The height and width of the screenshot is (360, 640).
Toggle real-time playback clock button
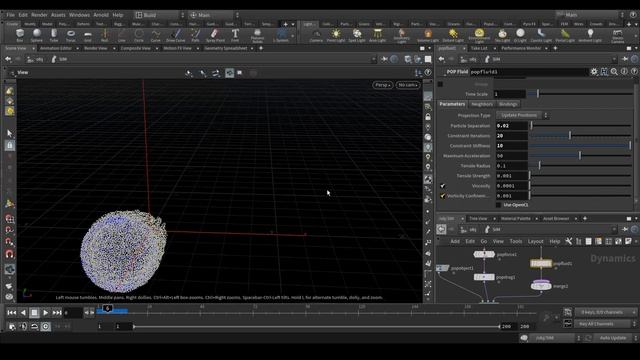[45, 327]
